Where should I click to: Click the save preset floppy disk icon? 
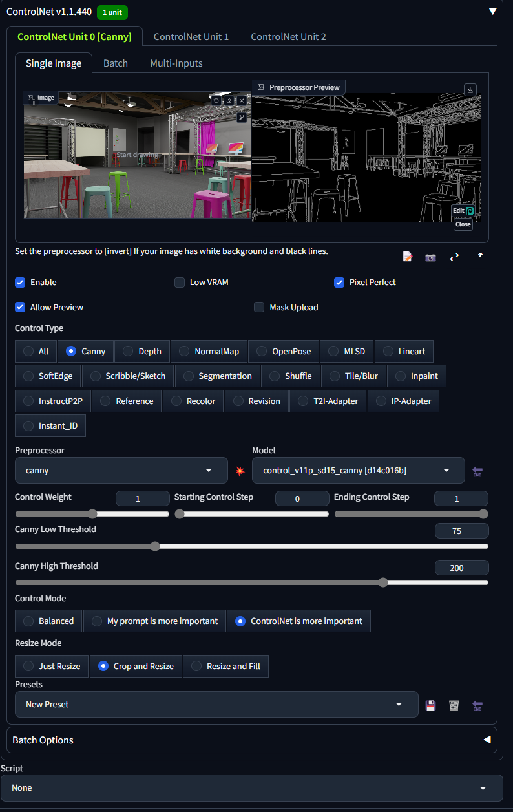point(430,705)
